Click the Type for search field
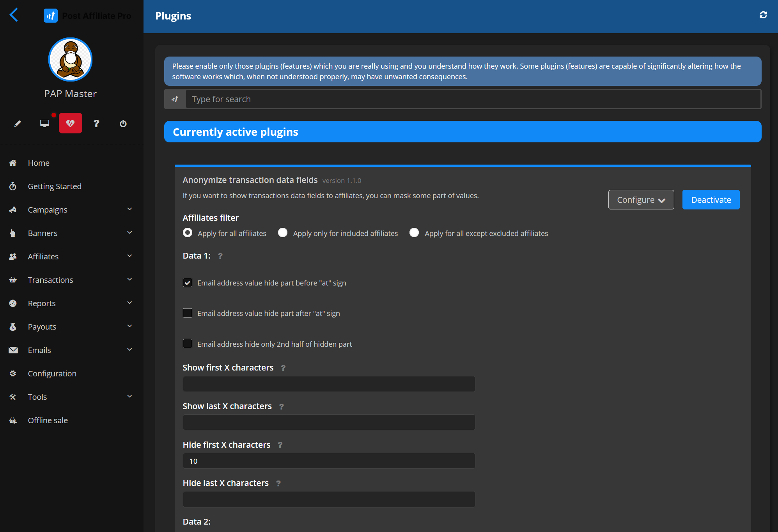This screenshot has height=532, width=778. [473, 99]
